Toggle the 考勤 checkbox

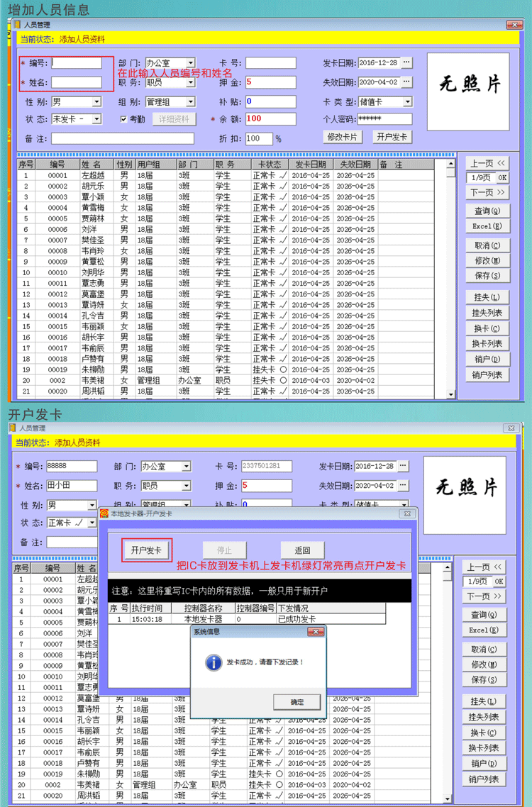[123, 119]
